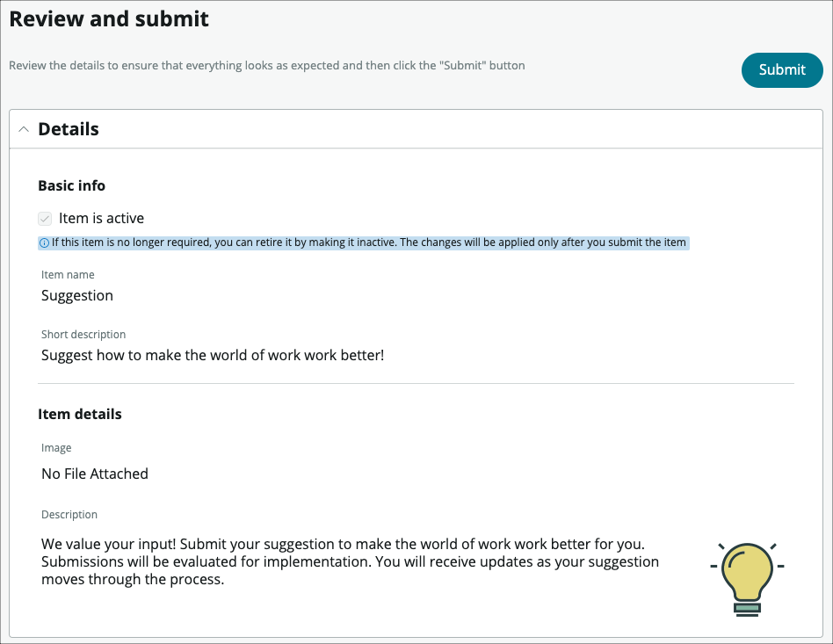
Task: Click the info icon in the highlighted note
Action: (44, 242)
